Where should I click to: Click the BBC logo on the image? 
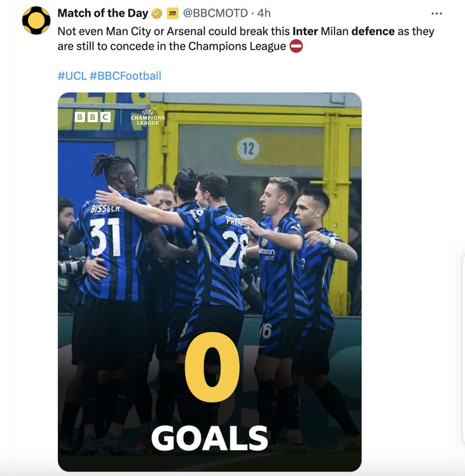tap(92, 118)
